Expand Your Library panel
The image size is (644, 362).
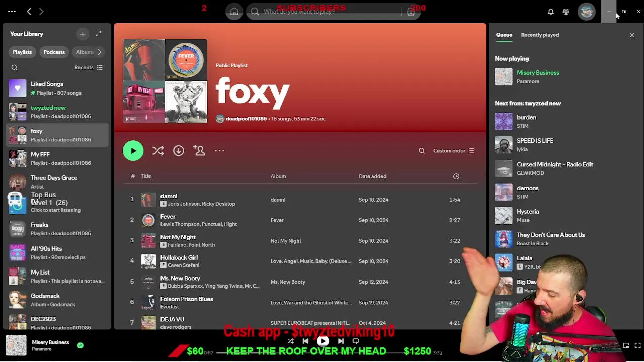point(99,34)
